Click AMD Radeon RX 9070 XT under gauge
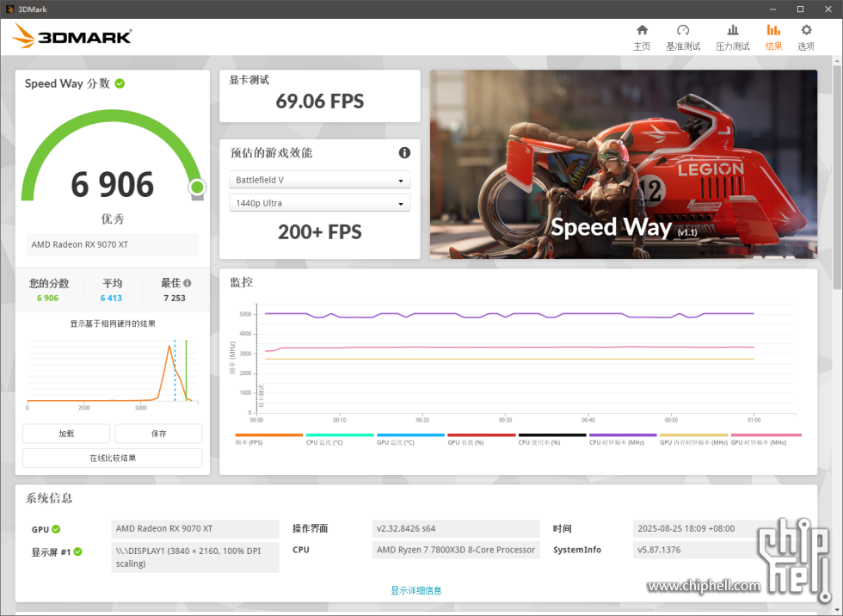The image size is (843, 616). (113, 244)
